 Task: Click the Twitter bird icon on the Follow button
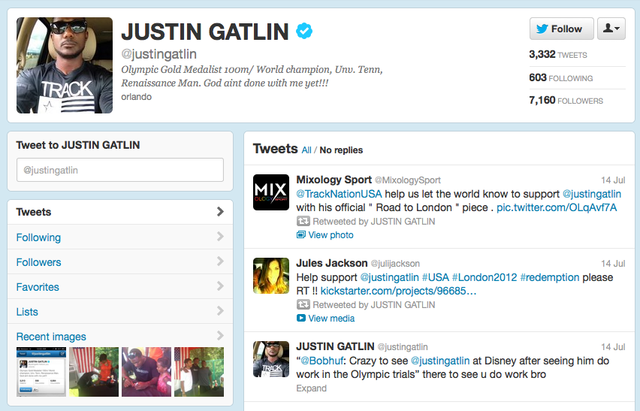542,29
